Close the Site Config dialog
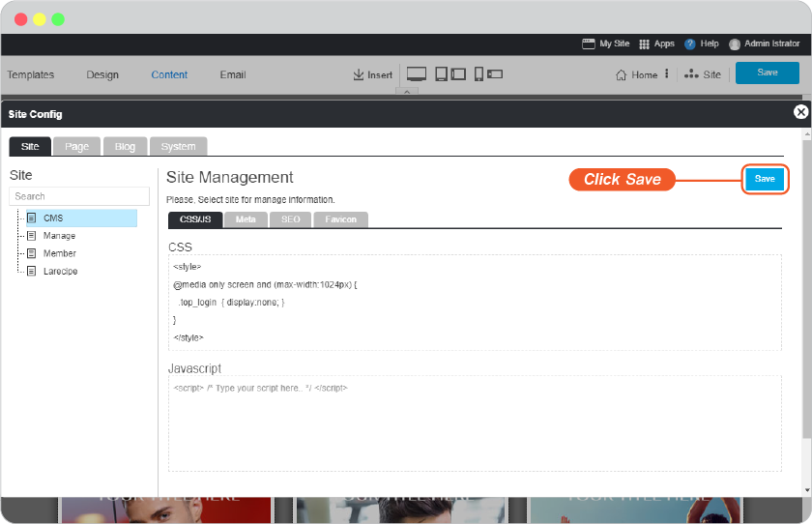Screen dimensions: 812x524 click(x=800, y=112)
